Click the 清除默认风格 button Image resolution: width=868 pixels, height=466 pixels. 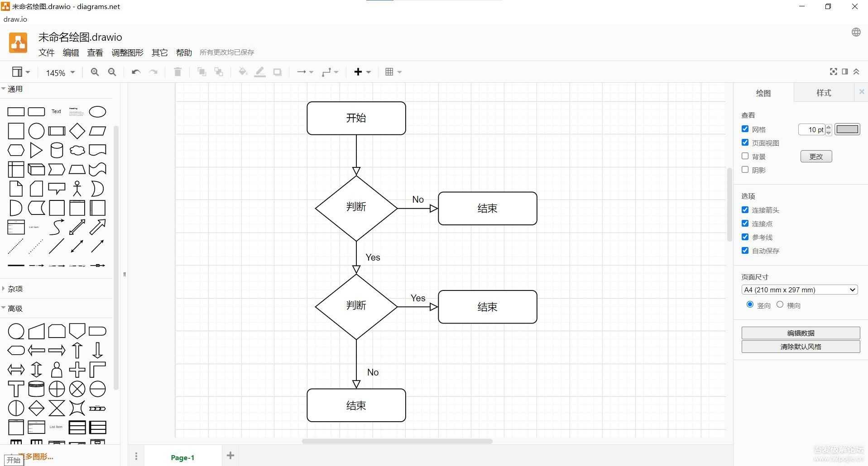(801, 346)
